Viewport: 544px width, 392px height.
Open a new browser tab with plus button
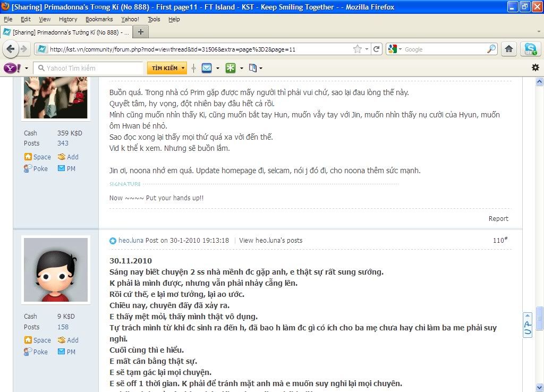coord(140,32)
